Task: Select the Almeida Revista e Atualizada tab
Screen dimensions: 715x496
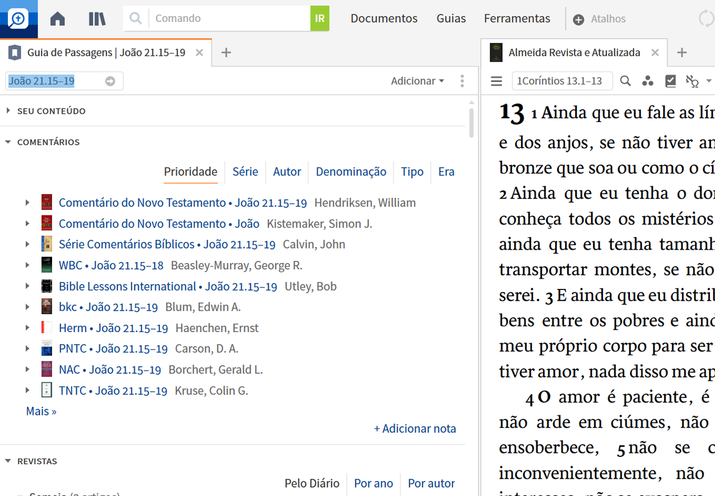Action: point(574,52)
